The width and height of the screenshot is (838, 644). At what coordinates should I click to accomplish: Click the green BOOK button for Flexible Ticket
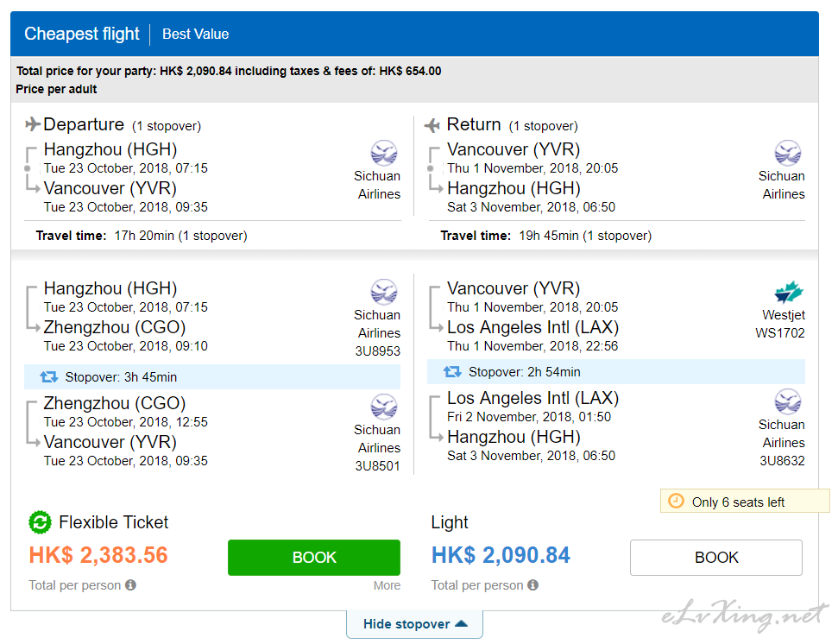click(314, 558)
